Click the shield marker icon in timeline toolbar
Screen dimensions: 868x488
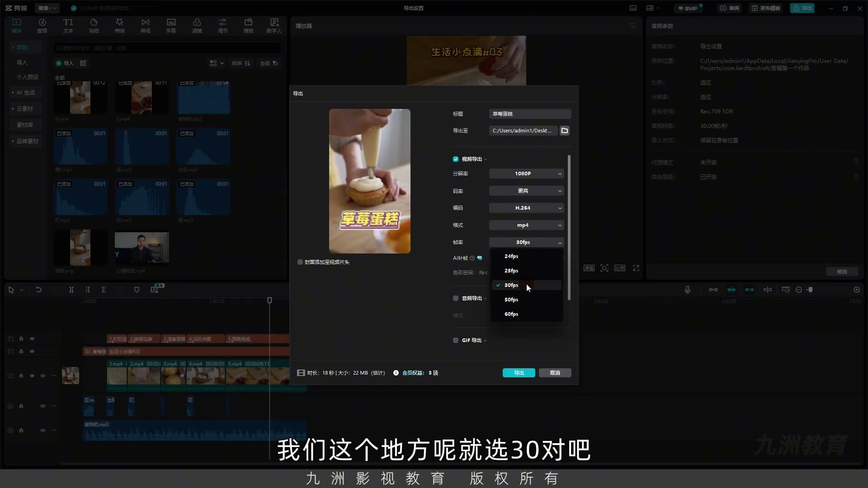coord(137,290)
